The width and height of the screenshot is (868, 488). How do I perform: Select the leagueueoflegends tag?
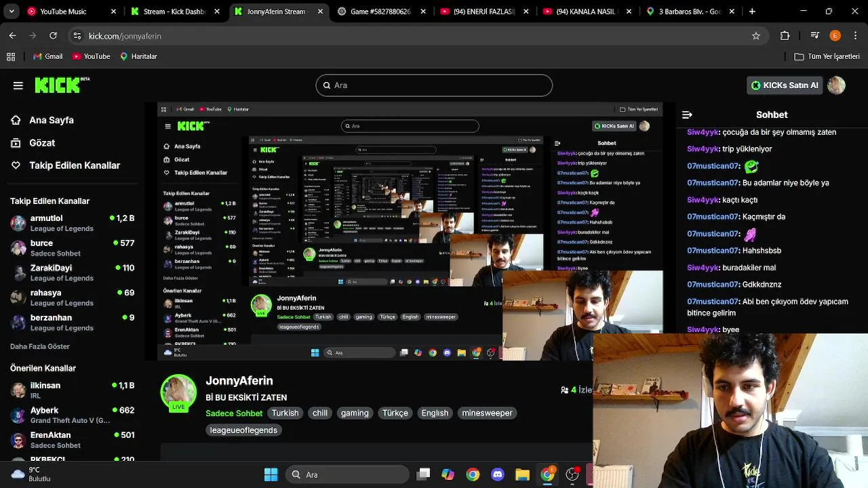(x=243, y=430)
